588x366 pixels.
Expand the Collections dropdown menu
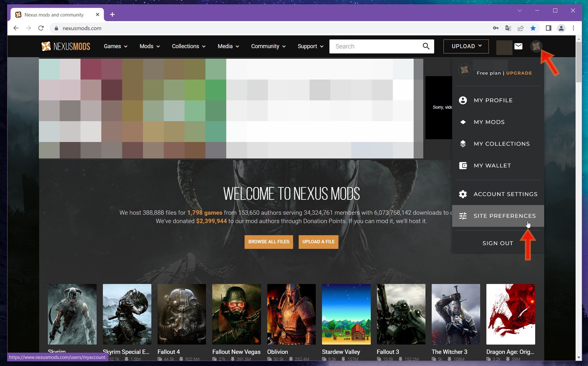click(189, 46)
